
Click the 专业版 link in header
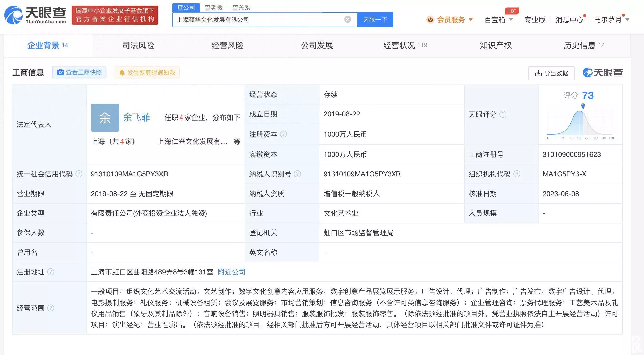tap(535, 20)
